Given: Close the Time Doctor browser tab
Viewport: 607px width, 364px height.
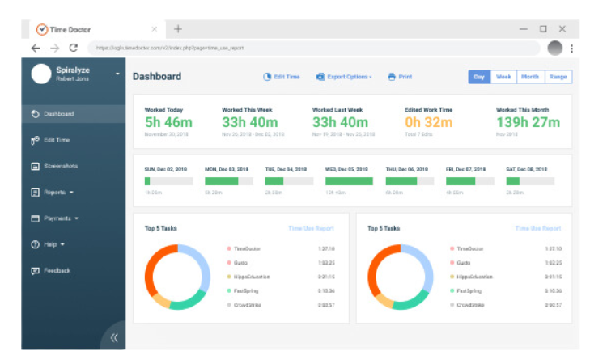Looking at the screenshot, I should [x=154, y=29].
